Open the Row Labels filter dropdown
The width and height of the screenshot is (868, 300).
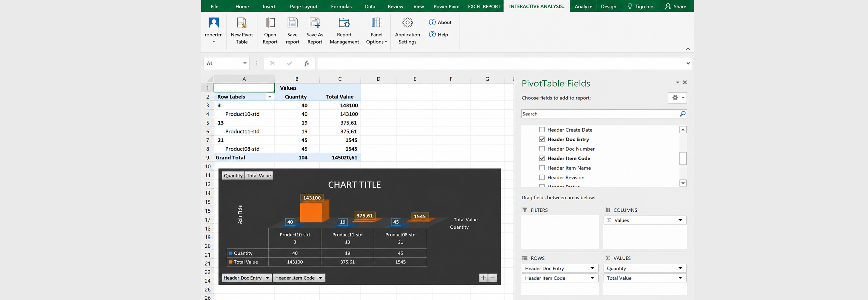pyautogui.click(x=270, y=97)
